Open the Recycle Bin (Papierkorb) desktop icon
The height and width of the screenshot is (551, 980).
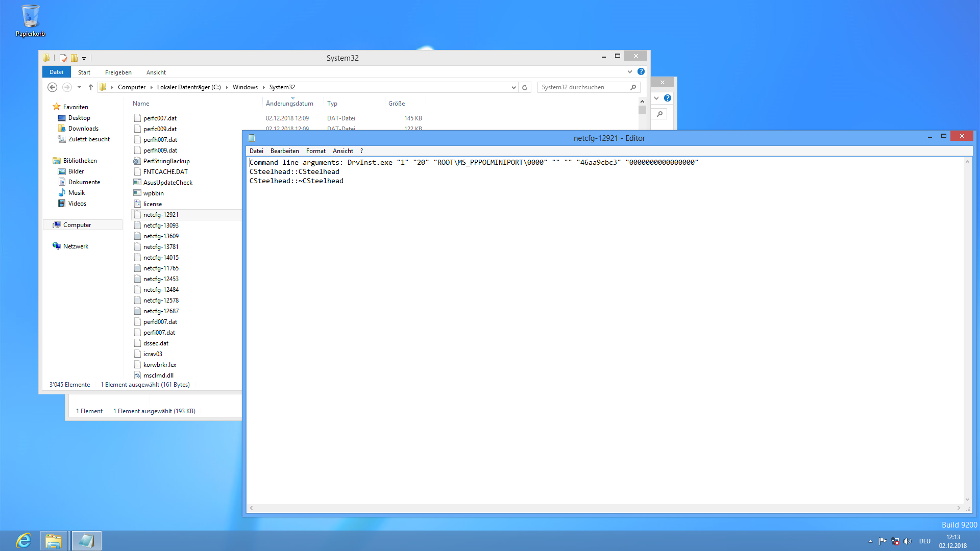click(30, 21)
